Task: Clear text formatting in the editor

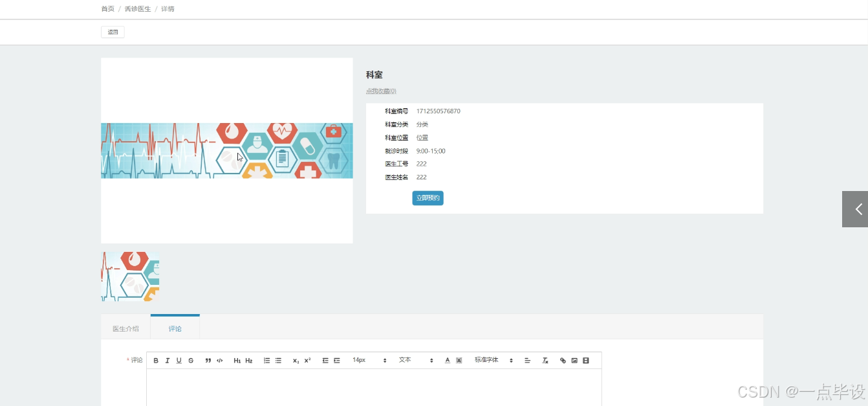Action: [x=545, y=361]
